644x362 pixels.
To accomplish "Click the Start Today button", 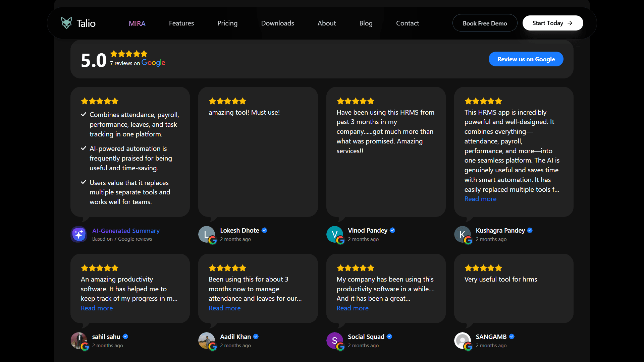I will [x=553, y=23].
